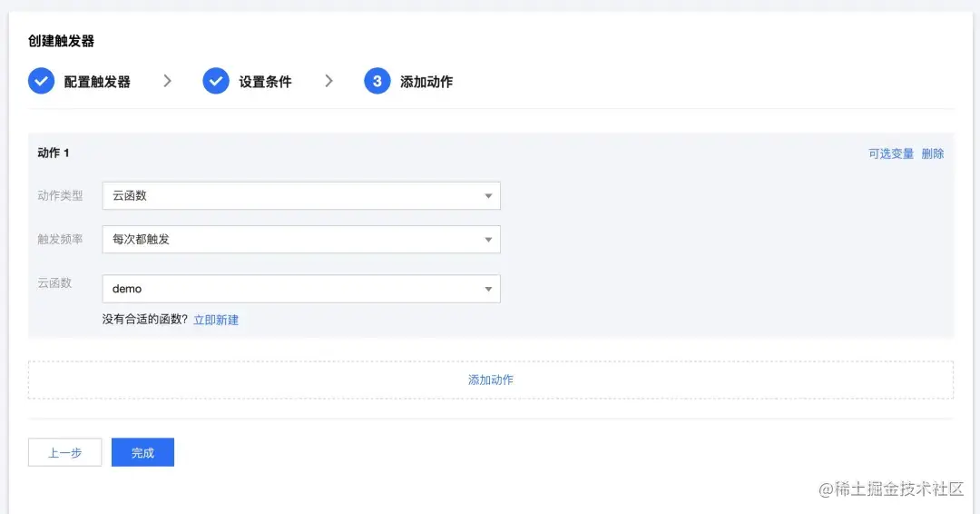Click the dashed 添加动作 button

tap(491, 381)
